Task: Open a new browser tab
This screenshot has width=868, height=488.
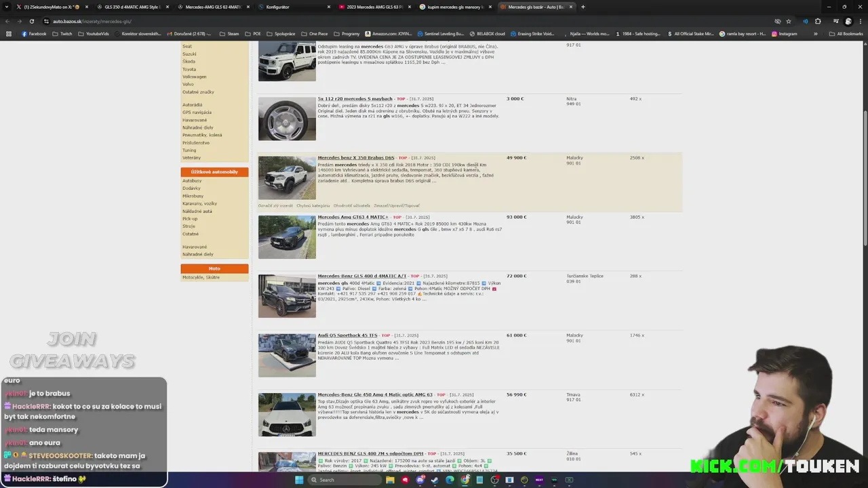Action: pos(583,7)
